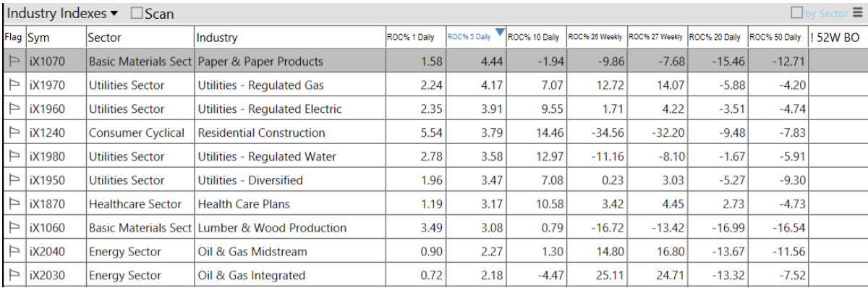868x288 pixels.
Task: Enable the Scan checkbox
Action: [x=137, y=13]
